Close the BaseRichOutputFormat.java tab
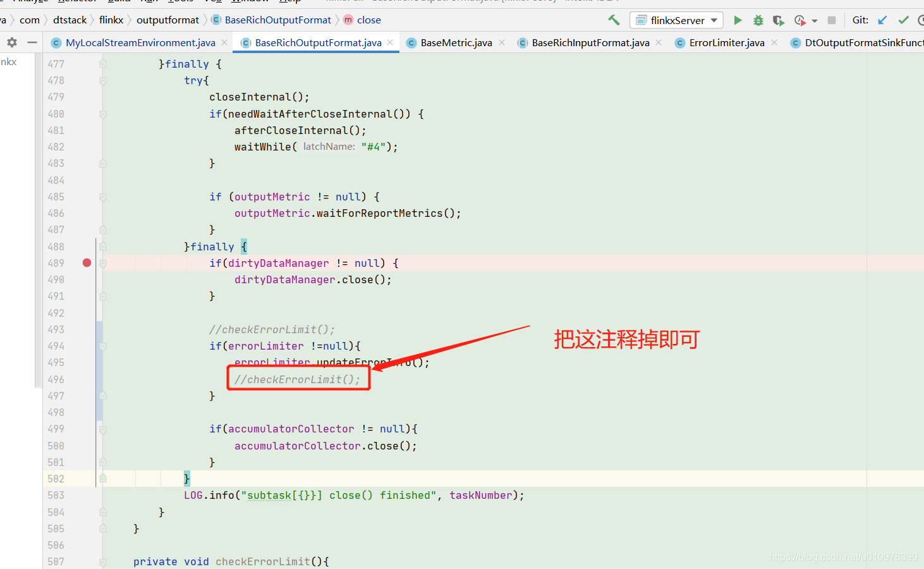This screenshot has width=924, height=569. (x=390, y=43)
